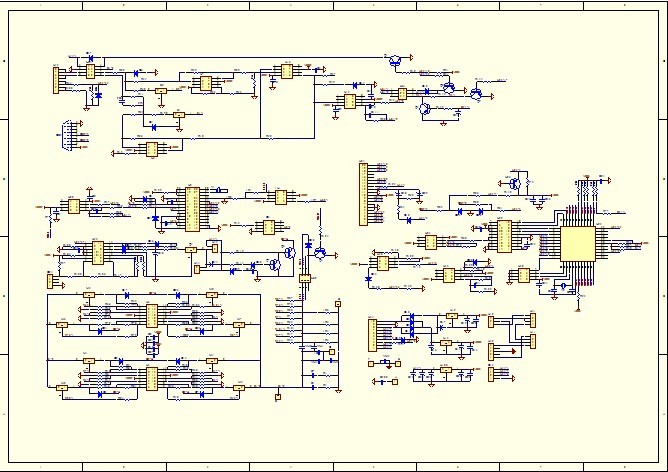
Task: Select the transistor ending the long top wire
Action: 396,60
